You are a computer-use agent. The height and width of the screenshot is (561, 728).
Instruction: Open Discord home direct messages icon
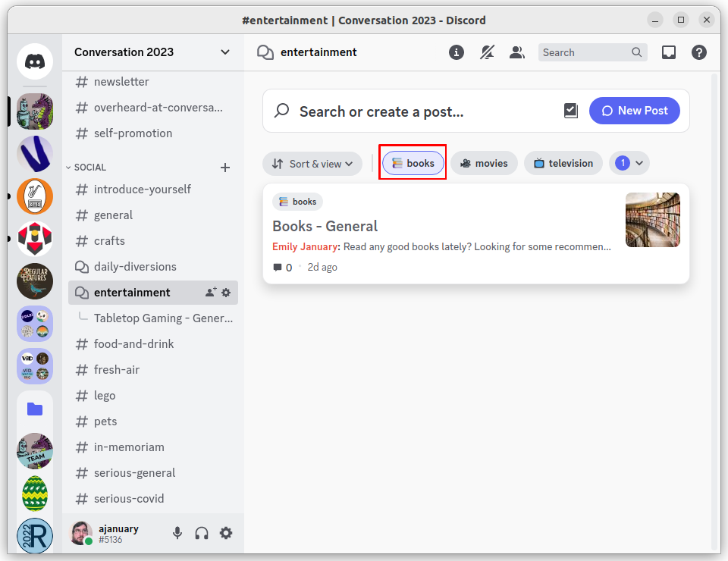point(35,61)
